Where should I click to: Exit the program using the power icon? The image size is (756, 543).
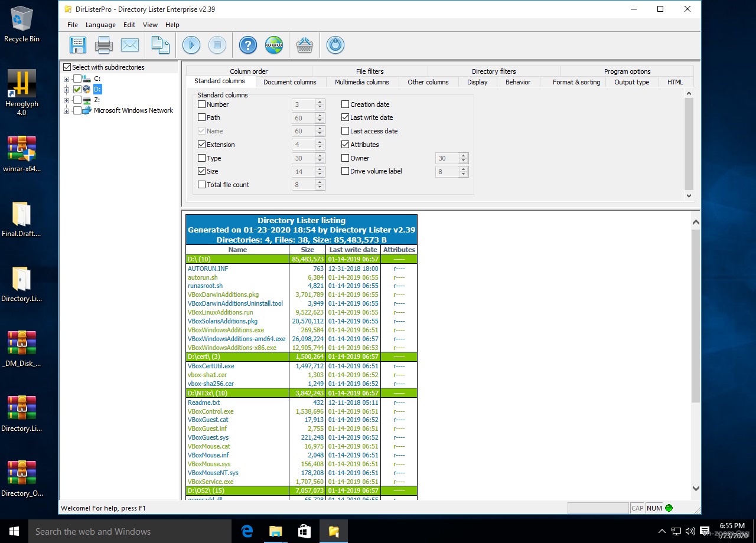[x=335, y=44]
